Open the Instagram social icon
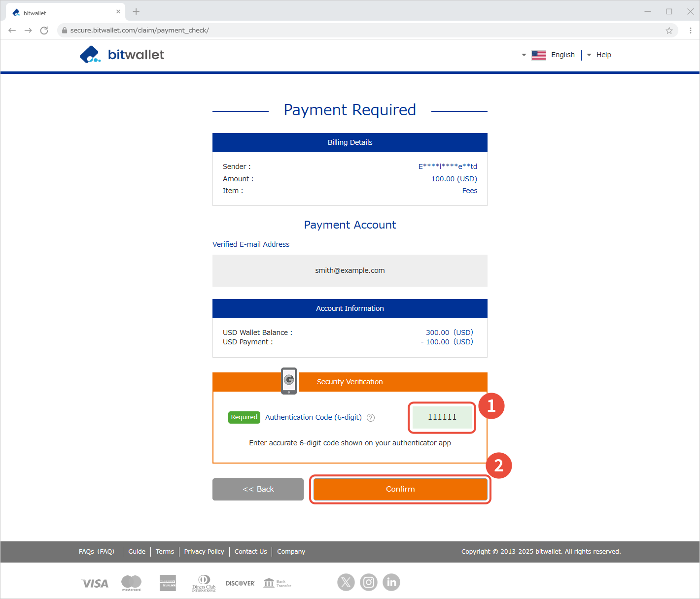Image resolution: width=700 pixels, height=599 pixels. (x=369, y=582)
